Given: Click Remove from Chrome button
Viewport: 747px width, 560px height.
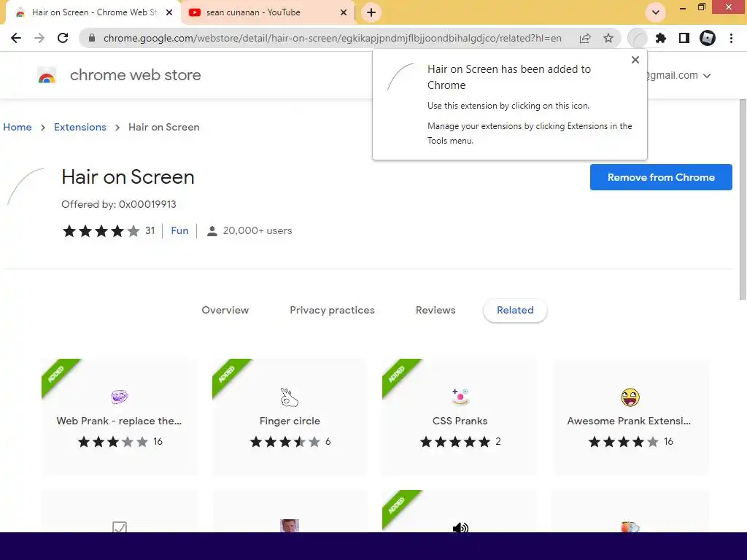Looking at the screenshot, I should click(x=661, y=177).
